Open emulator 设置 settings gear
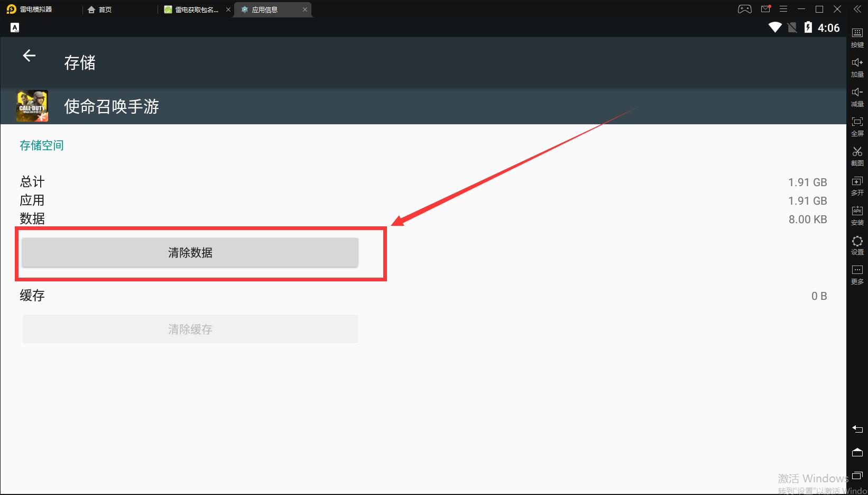 coord(857,244)
